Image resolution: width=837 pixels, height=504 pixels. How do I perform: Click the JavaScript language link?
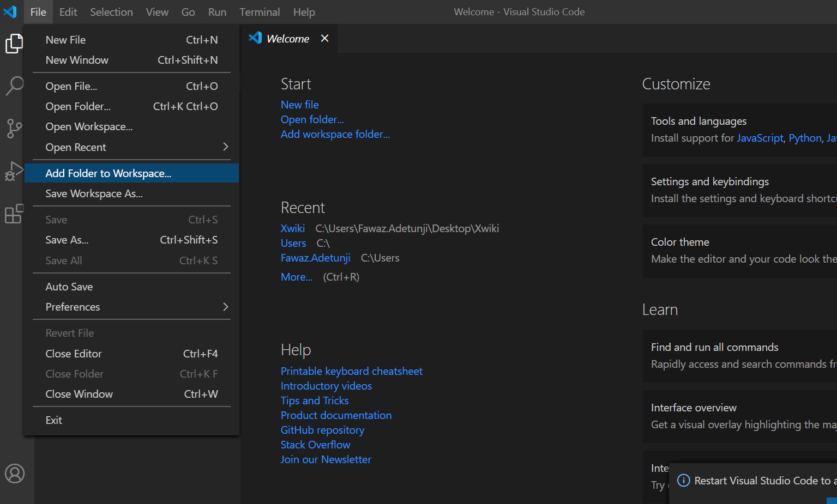pyautogui.click(x=760, y=138)
